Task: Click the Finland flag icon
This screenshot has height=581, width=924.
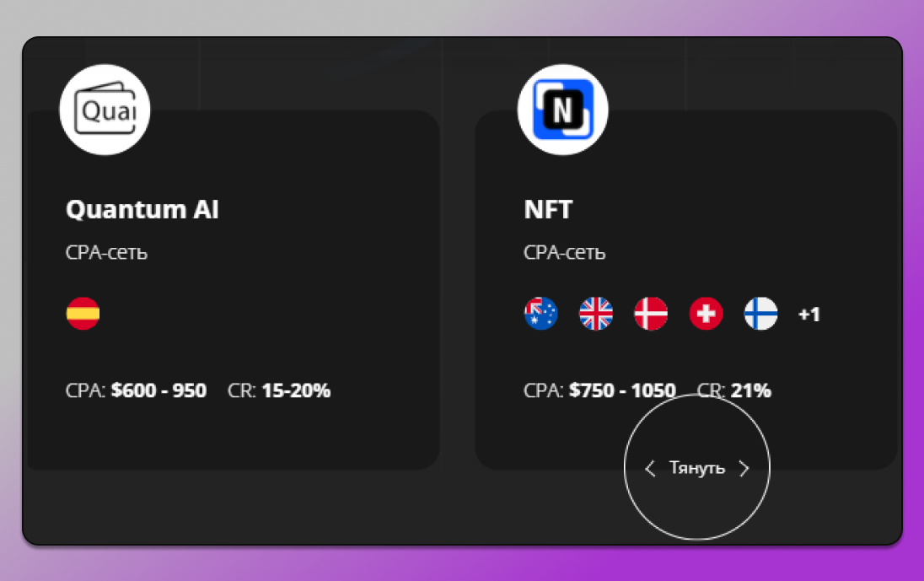Action: [x=760, y=314]
